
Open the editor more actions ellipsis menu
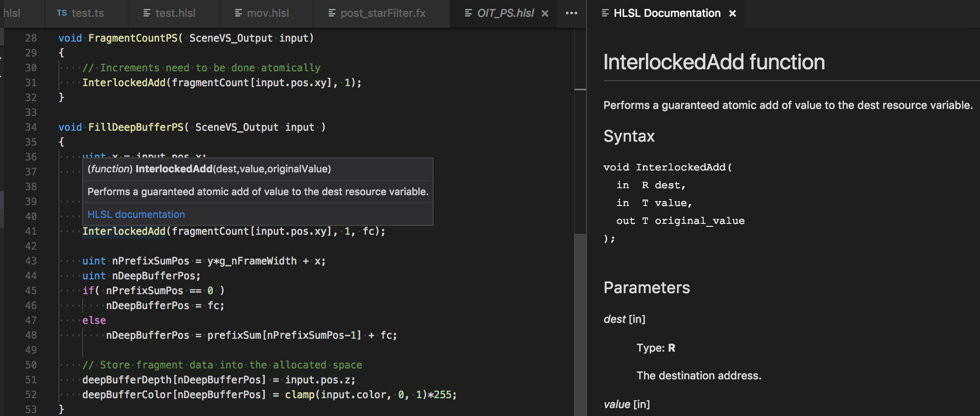pos(572,13)
